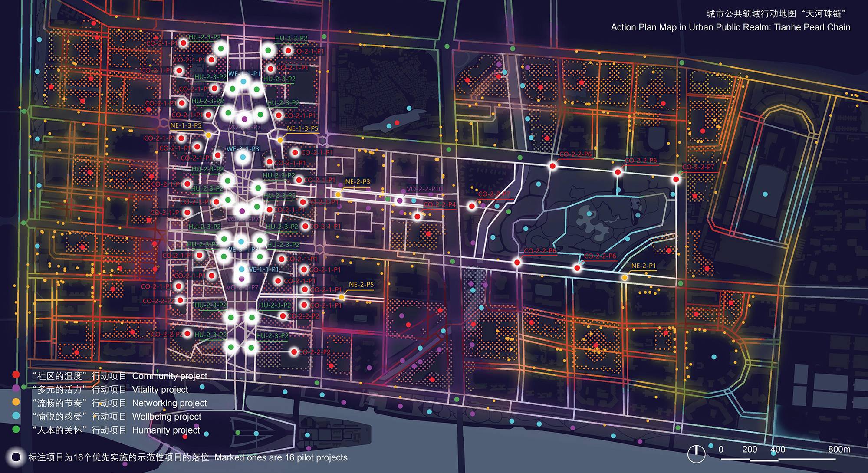Click the north arrow compass icon
The image size is (868, 473).
[x=696, y=453]
